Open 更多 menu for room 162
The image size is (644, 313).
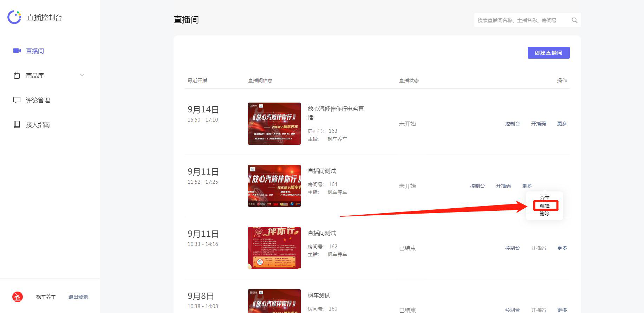(562, 248)
